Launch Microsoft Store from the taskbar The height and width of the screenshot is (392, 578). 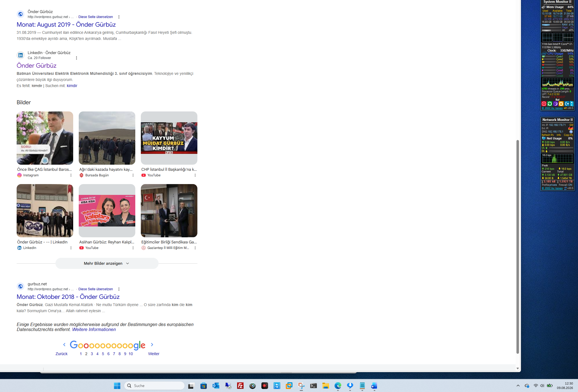203,386
